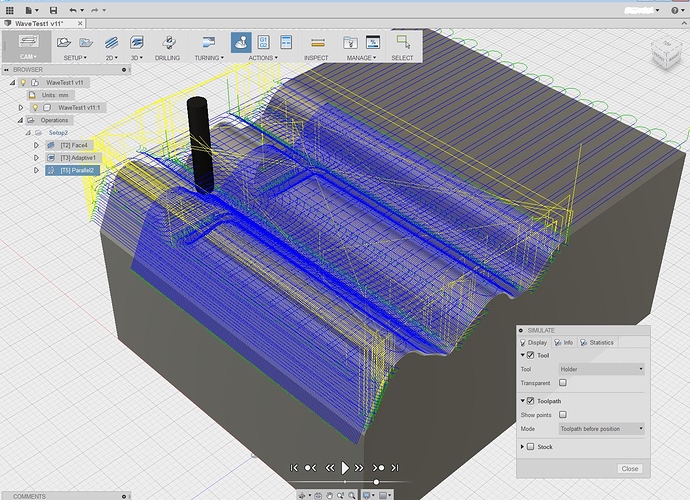Click the Simulate icon under Actions
The width and height of the screenshot is (690, 500).
click(x=241, y=42)
